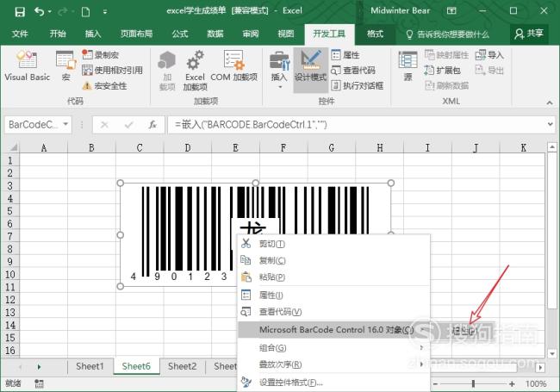Click the New document icon in quick access
Viewport: 560px width, 392px height.
pos(85,12)
